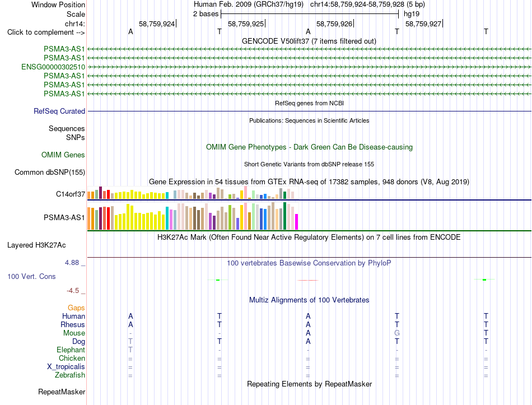The image size is (532, 405).
Task: Click the SNPs label under Sequences
Action: (x=76, y=137)
